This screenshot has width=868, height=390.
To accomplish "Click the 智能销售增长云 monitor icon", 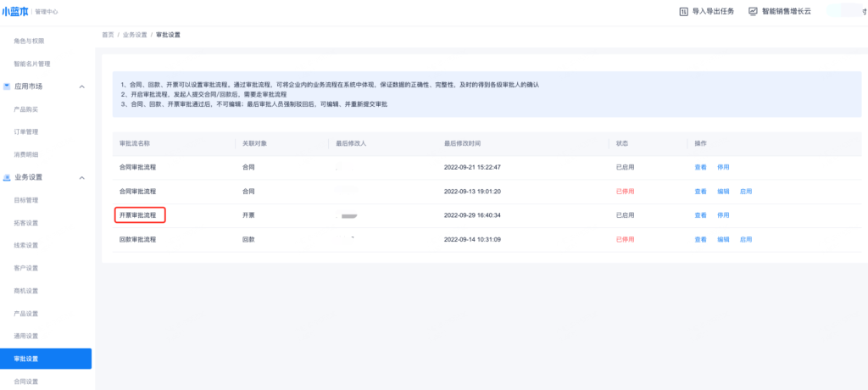I will pyautogui.click(x=753, y=11).
